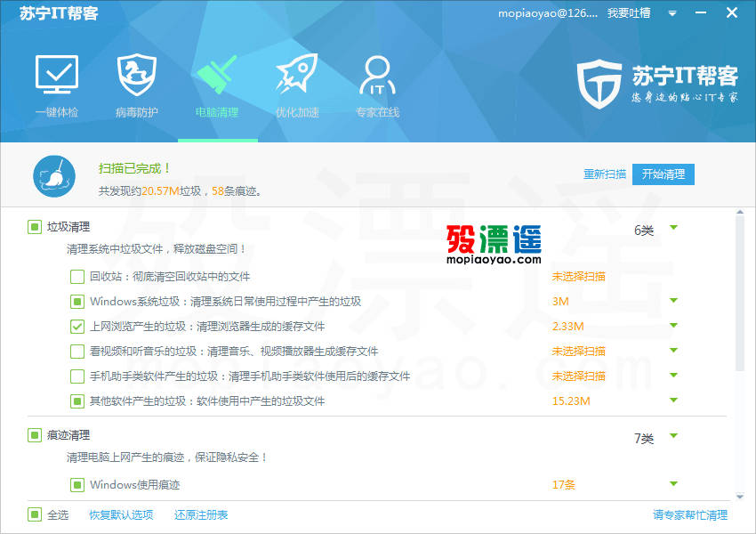The height and width of the screenshot is (534, 756).
Task: Switch to the 病毒防护 tab label
Action: tap(137, 112)
